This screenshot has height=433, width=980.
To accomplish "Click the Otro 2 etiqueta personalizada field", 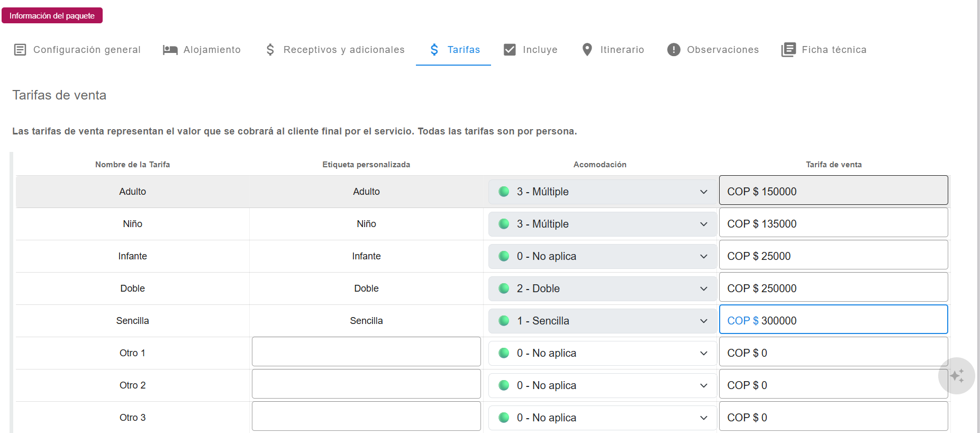I will [x=366, y=384].
